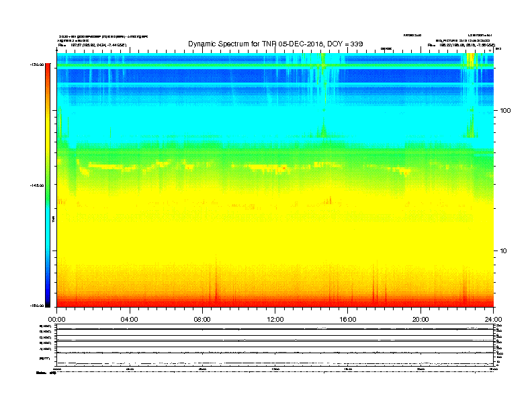The height and width of the screenshot is (411, 532).
Task: Click the -145.00 color scale label
Action: (x=37, y=185)
